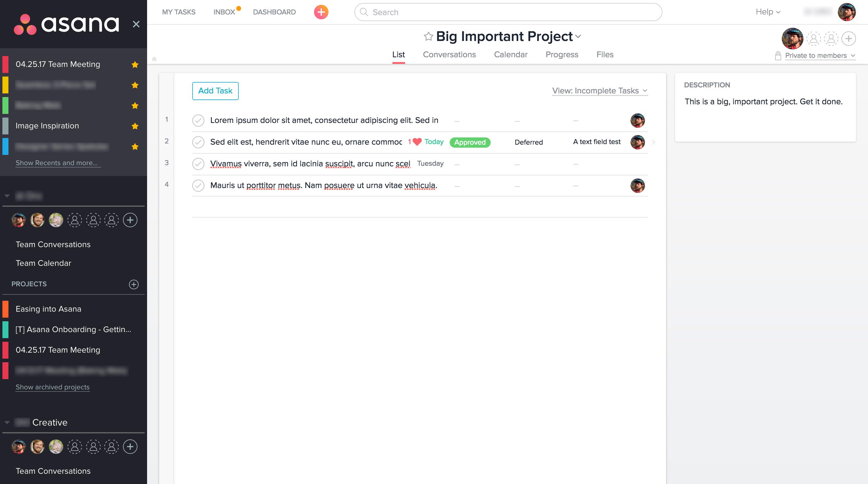
Task: Star the Big Important Project title
Action: pyautogui.click(x=428, y=36)
